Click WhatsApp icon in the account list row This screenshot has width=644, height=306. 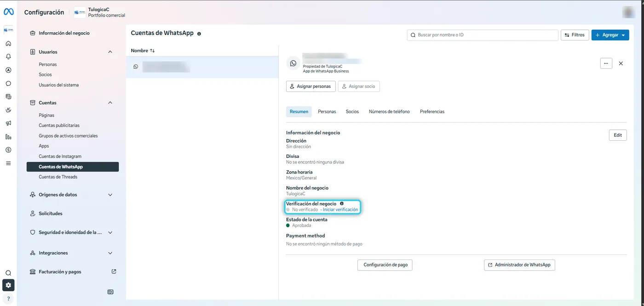(x=136, y=67)
